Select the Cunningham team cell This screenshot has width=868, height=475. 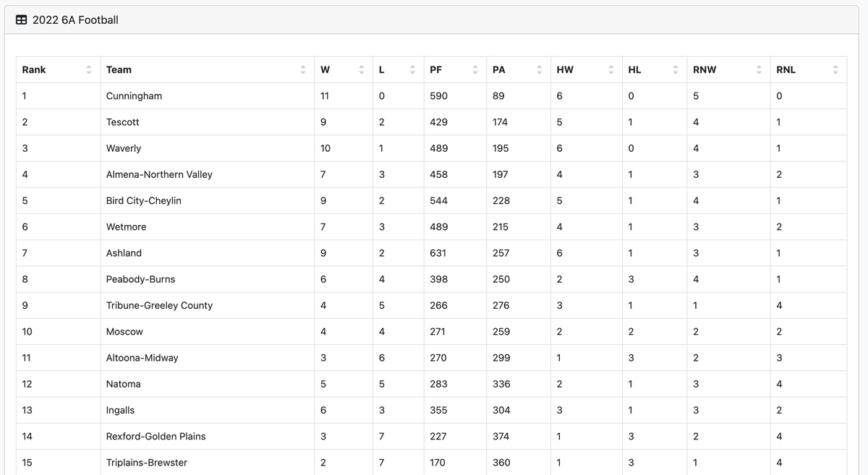click(x=207, y=96)
